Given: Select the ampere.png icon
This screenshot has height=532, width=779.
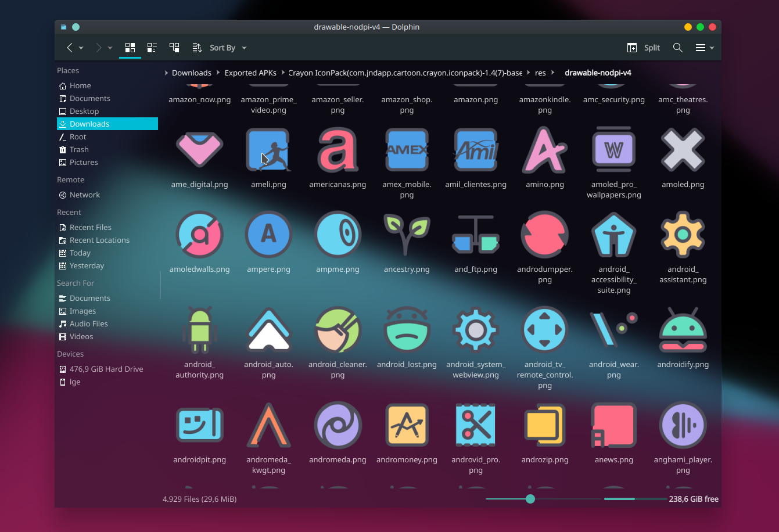Looking at the screenshot, I should (268, 235).
